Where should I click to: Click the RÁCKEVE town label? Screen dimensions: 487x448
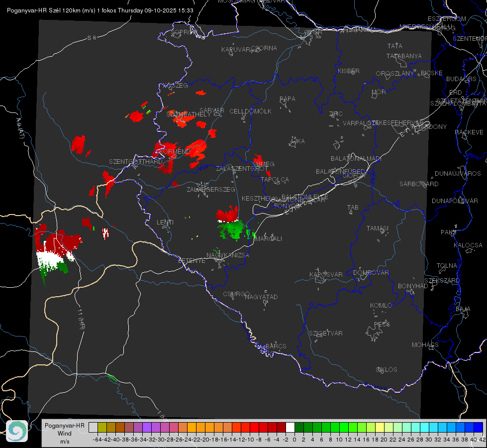[469, 132]
